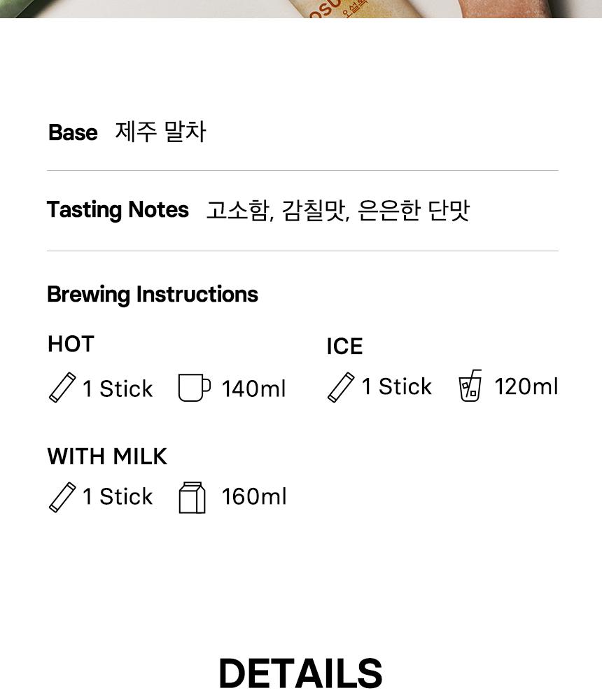The height and width of the screenshot is (700, 602).
Task: Click the milk carton icon
Action: (192, 497)
